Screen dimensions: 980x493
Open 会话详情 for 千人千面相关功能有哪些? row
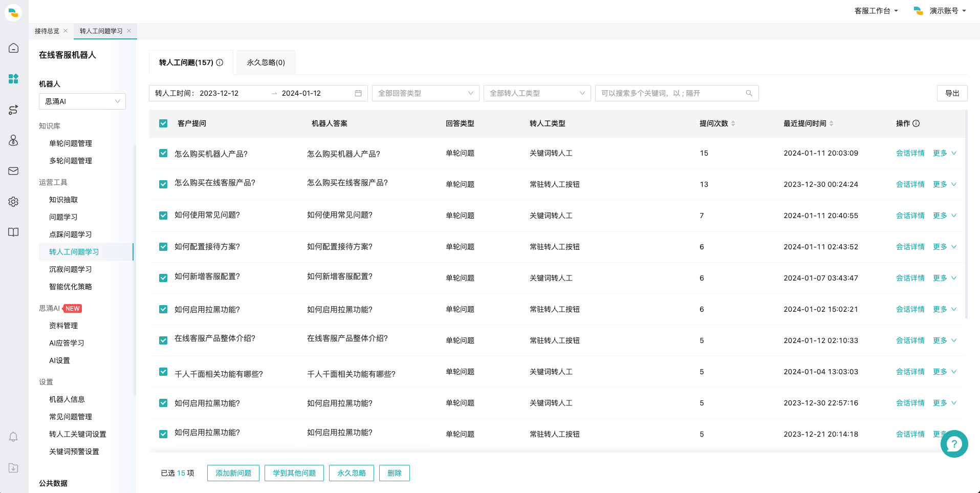910,372
